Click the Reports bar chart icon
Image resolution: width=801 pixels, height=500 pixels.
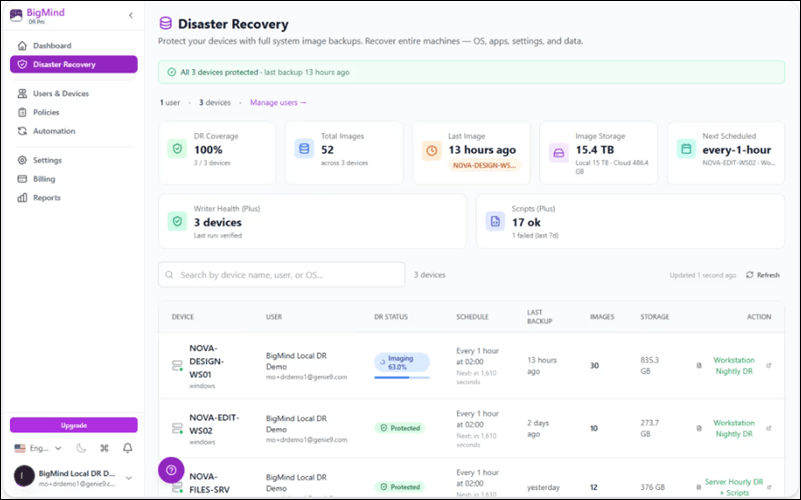tap(22, 198)
